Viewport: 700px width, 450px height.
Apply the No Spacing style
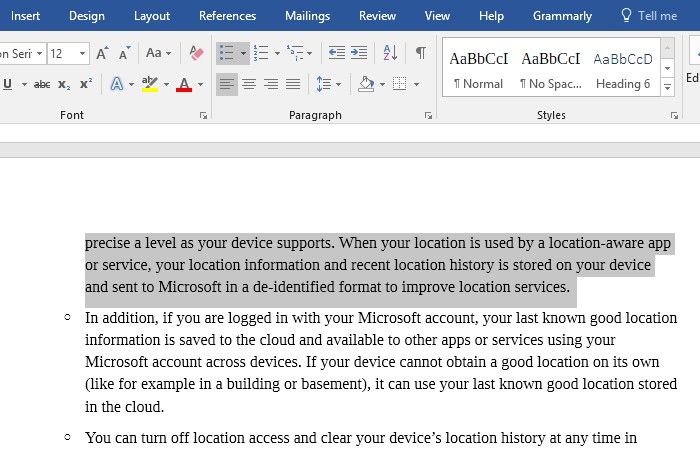[550, 70]
